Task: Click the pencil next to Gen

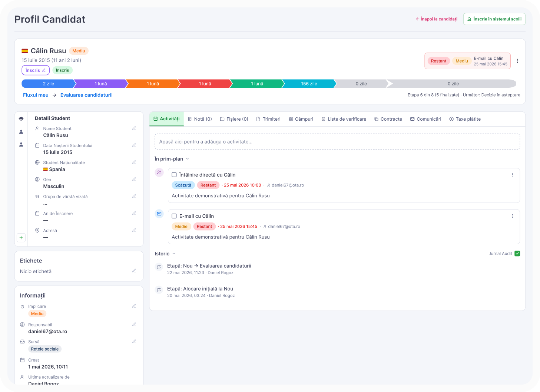Action: pyautogui.click(x=134, y=180)
